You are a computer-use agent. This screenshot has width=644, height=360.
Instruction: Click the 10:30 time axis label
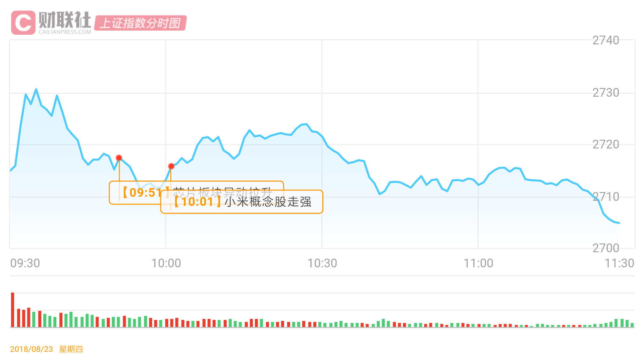point(322,263)
